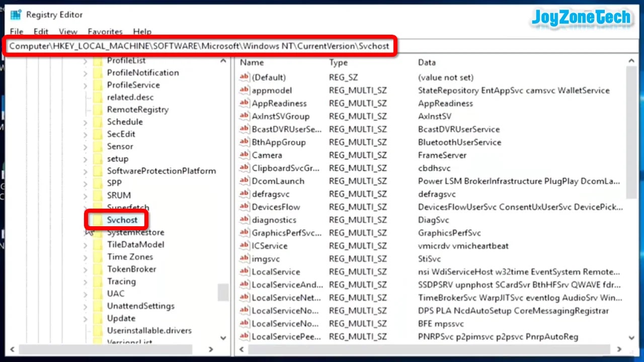
Task: Select the LocalServiceAnd... value name
Action: click(x=287, y=285)
